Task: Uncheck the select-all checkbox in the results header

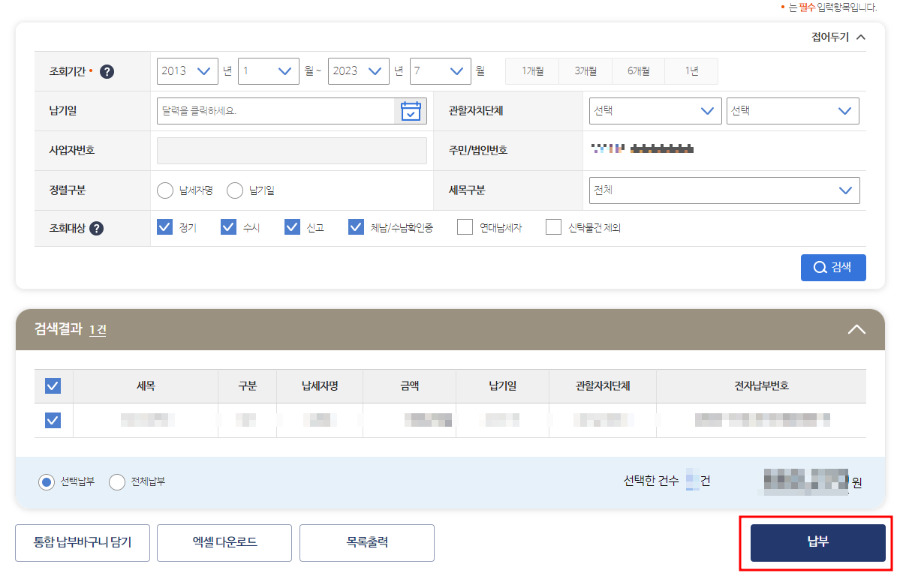Action: coord(52,385)
